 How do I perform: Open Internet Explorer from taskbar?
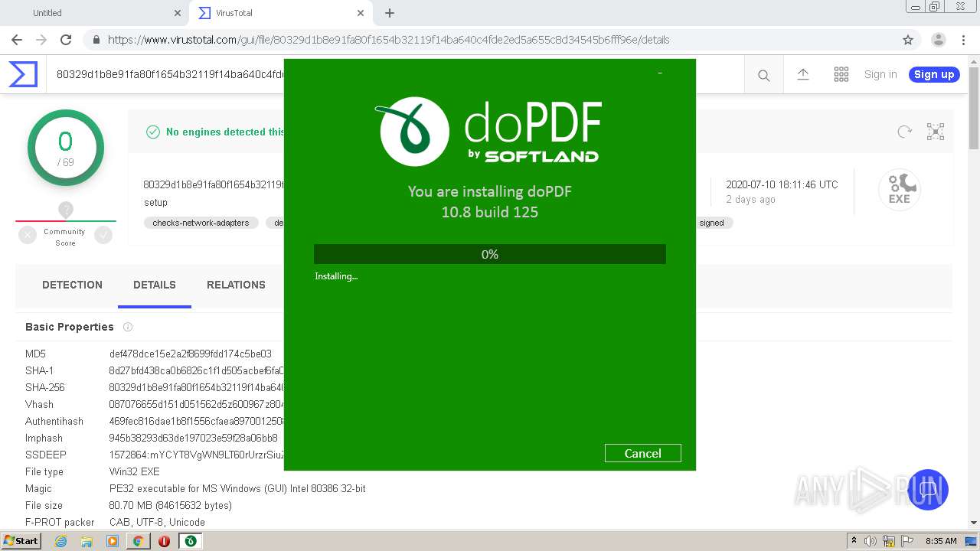[x=60, y=541]
